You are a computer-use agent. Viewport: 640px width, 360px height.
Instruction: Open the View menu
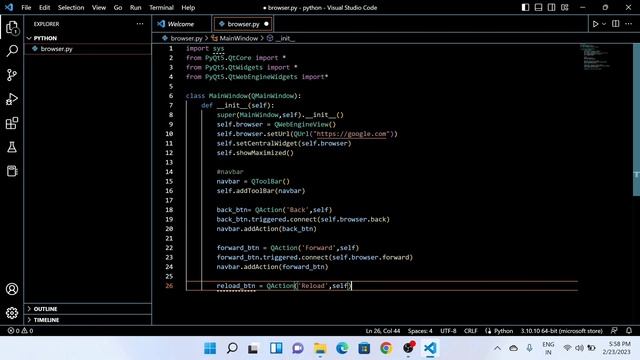click(x=99, y=7)
